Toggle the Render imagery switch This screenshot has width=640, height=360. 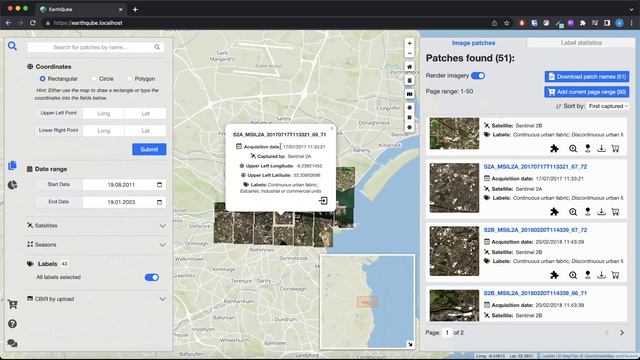click(478, 76)
